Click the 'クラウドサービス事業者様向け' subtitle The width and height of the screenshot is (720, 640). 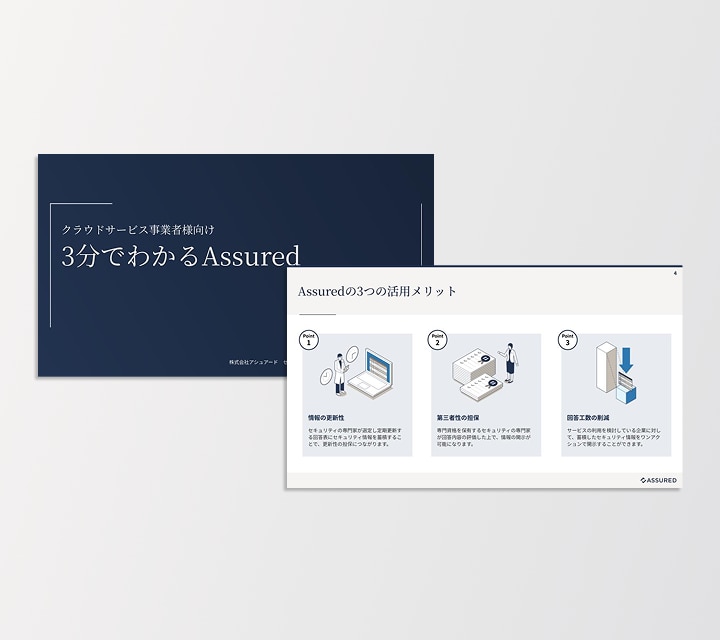[x=138, y=230]
